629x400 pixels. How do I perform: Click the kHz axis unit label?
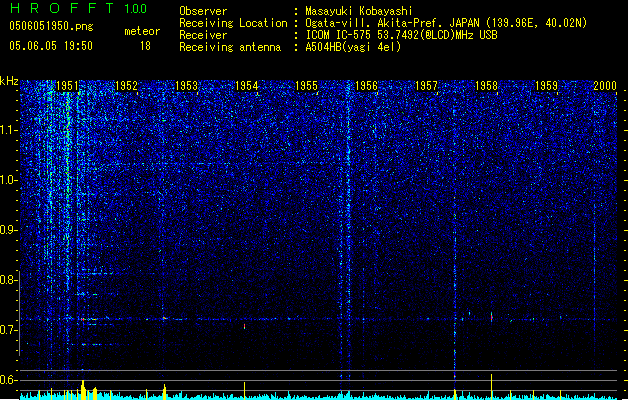tap(9, 81)
